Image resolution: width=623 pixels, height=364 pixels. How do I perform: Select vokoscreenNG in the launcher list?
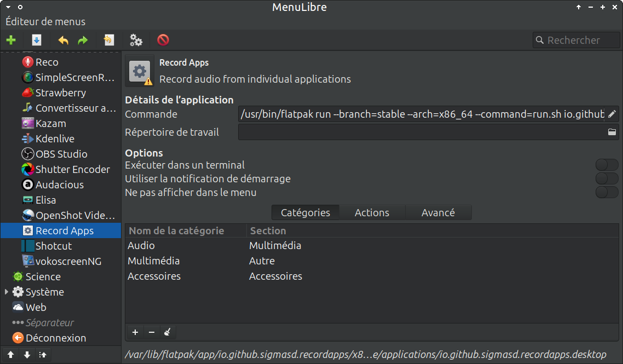point(61,261)
